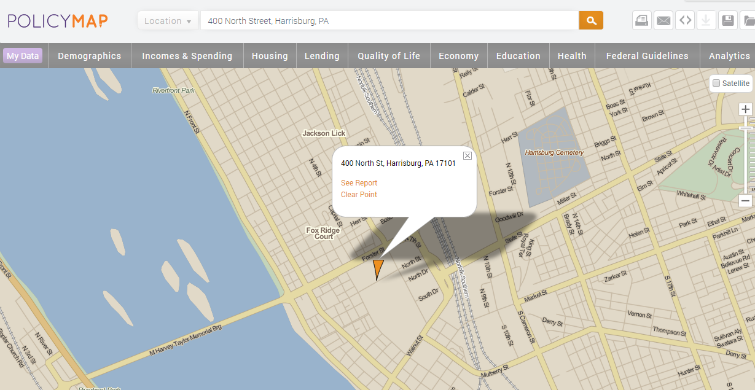Click the save floppy disk icon
This screenshot has height=390, width=755.
[x=728, y=21]
